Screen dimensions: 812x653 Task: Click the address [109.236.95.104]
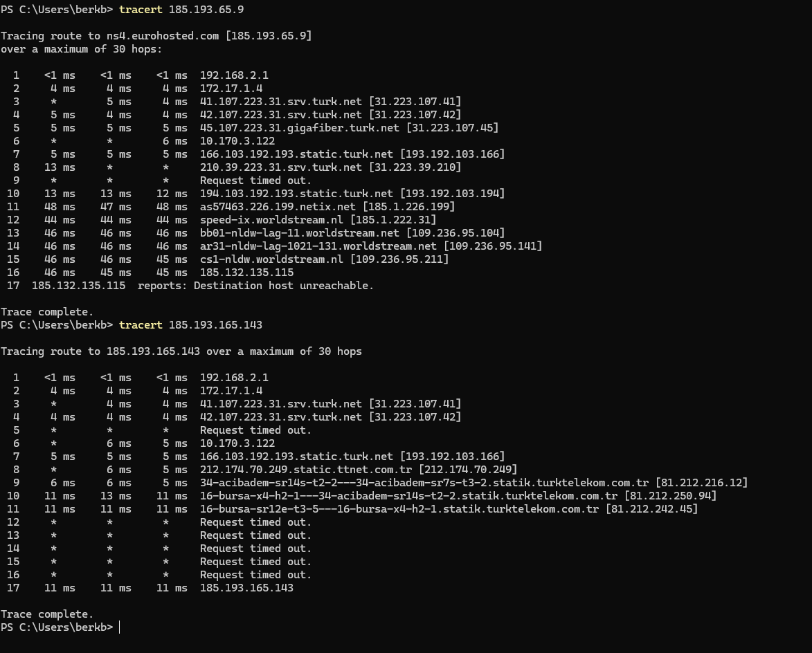click(x=455, y=233)
